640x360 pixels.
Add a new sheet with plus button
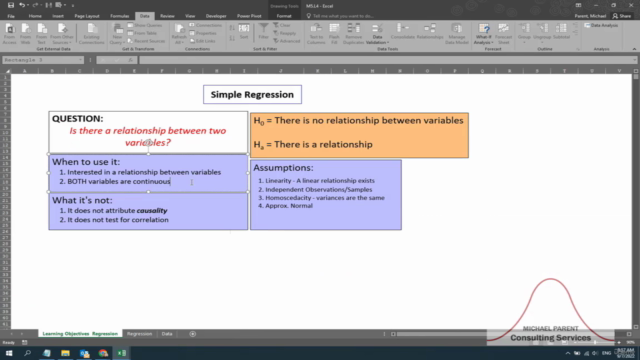click(x=193, y=334)
